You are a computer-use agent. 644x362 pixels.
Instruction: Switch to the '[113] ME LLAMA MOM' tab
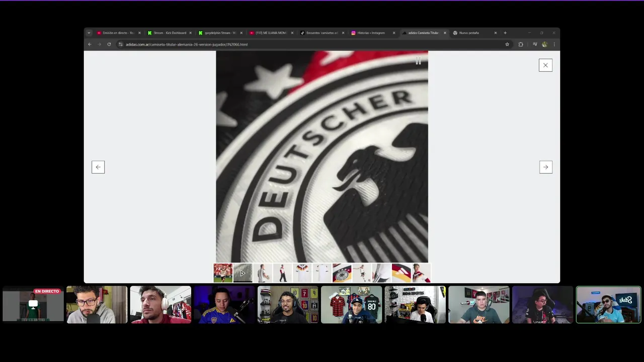point(271,33)
